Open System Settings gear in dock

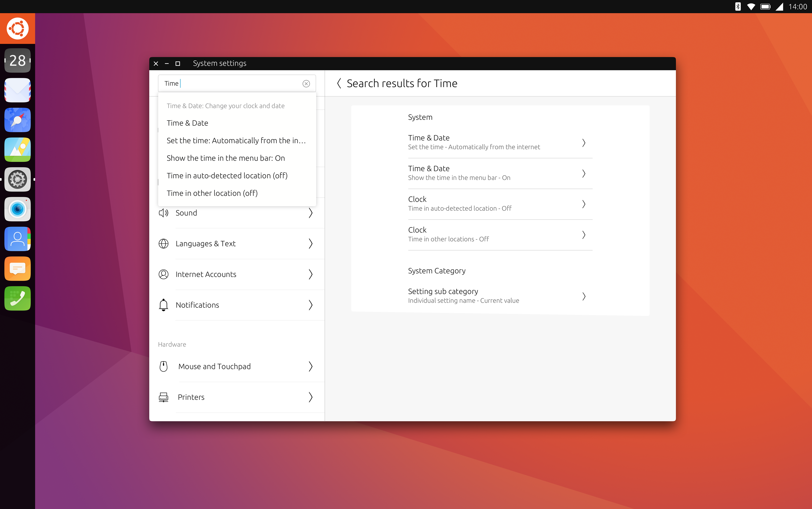pos(18,179)
